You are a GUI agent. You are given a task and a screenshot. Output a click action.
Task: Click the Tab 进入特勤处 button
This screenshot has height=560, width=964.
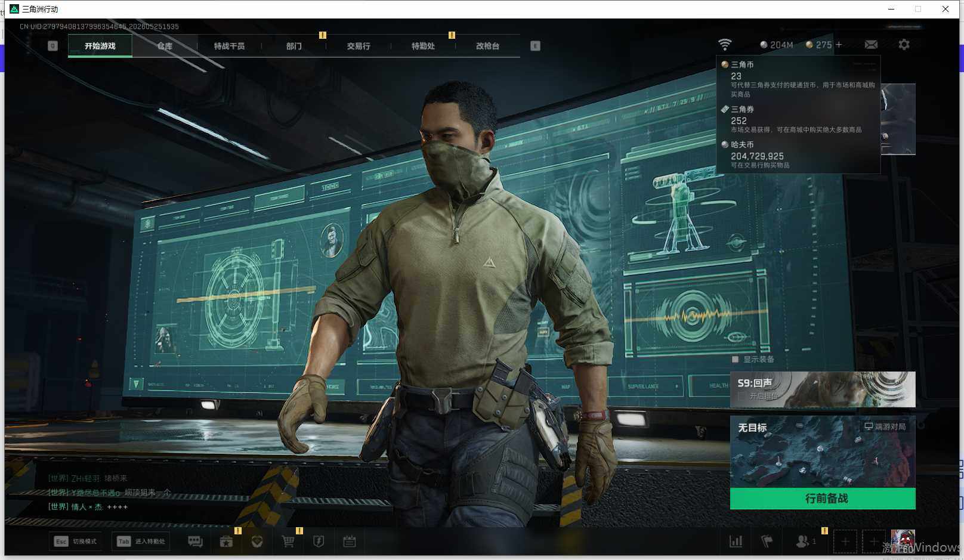142,542
